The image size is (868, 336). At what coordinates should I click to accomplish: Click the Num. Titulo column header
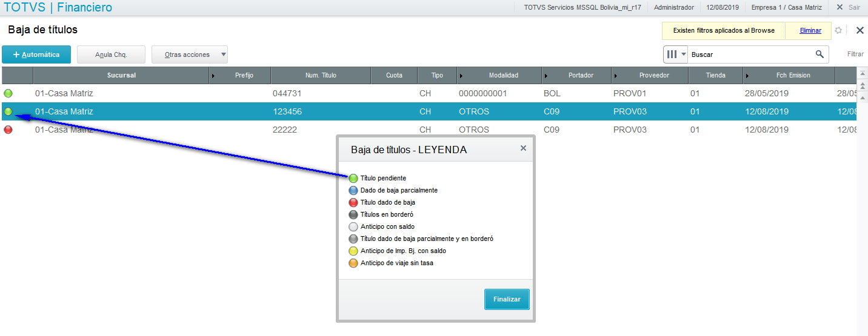pos(321,76)
